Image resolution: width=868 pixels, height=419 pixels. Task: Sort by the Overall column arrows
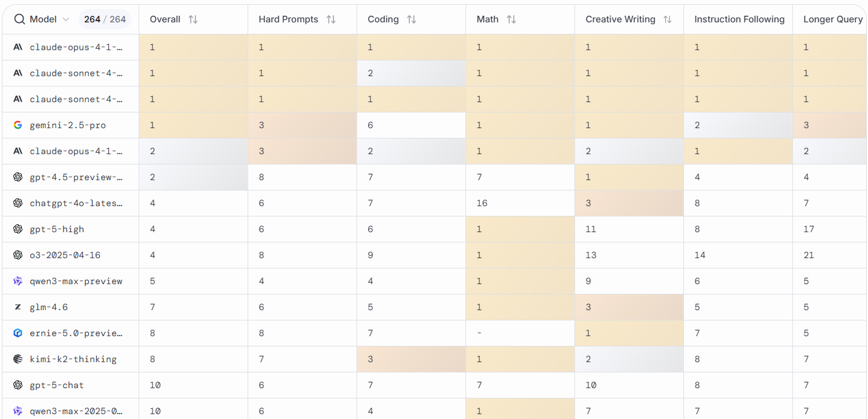pyautogui.click(x=193, y=19)
